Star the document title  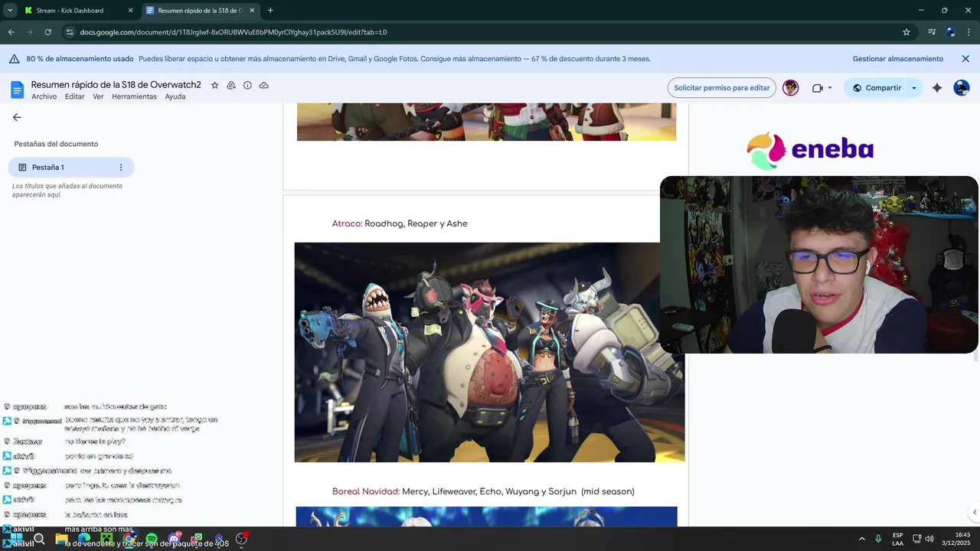click(215, 85)
